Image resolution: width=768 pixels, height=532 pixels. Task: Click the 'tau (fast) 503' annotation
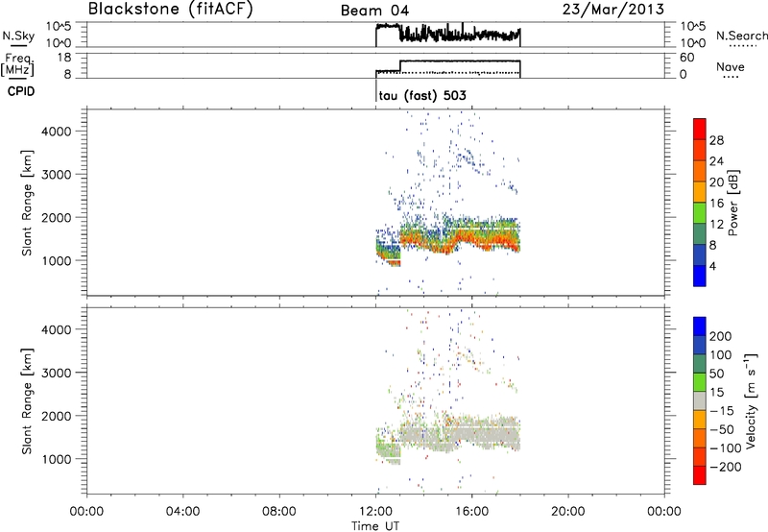(x=422, y=95)
